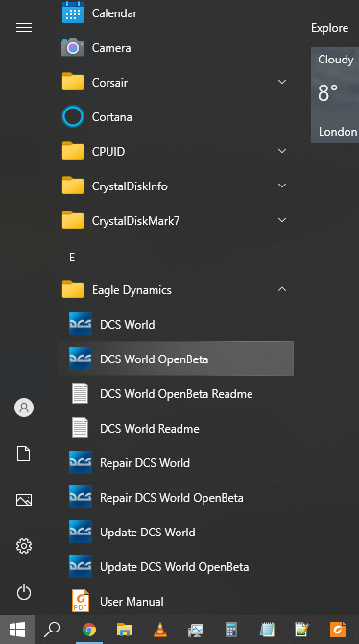Expand the CrystalDiskInfo folder chevron

pos(282,186)
